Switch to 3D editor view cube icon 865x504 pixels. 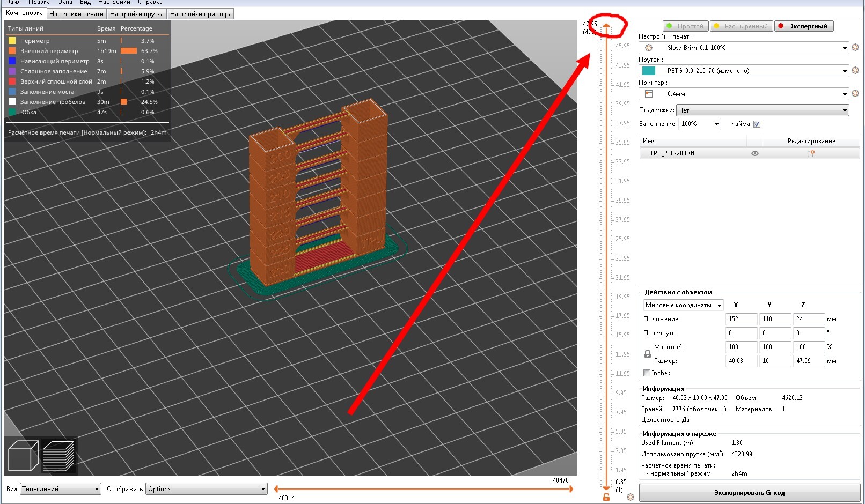23,456
